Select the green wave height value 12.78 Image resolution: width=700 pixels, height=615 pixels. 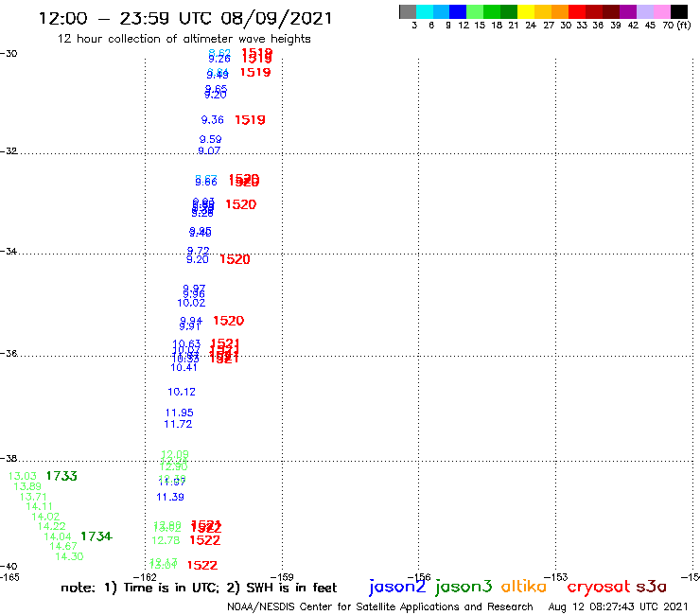click(166, 540)
